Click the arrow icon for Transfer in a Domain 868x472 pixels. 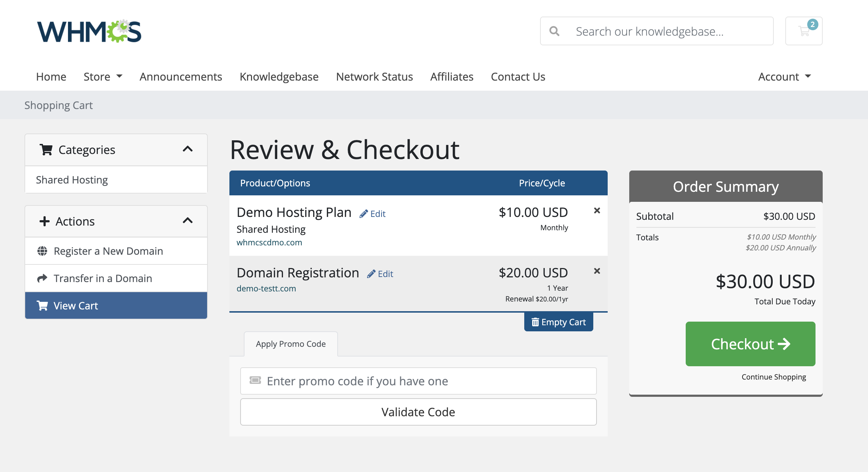click(x=42, y=278)
